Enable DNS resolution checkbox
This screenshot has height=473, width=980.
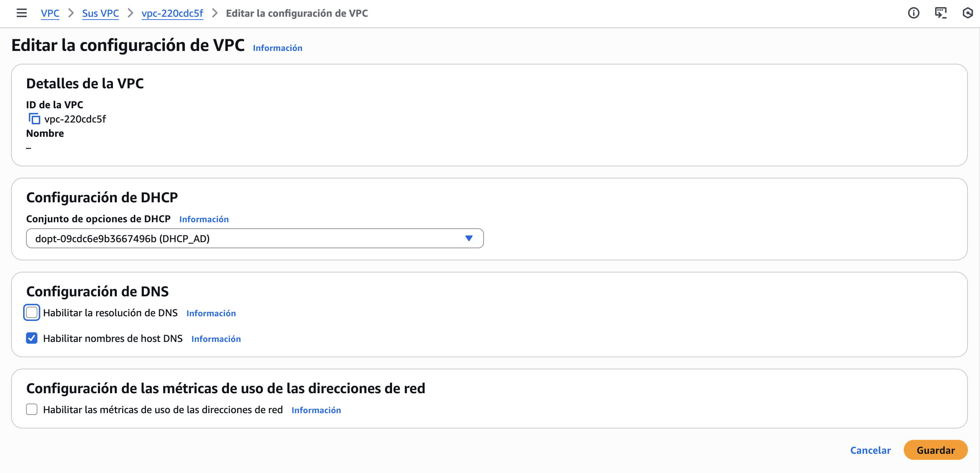[32, 312]
